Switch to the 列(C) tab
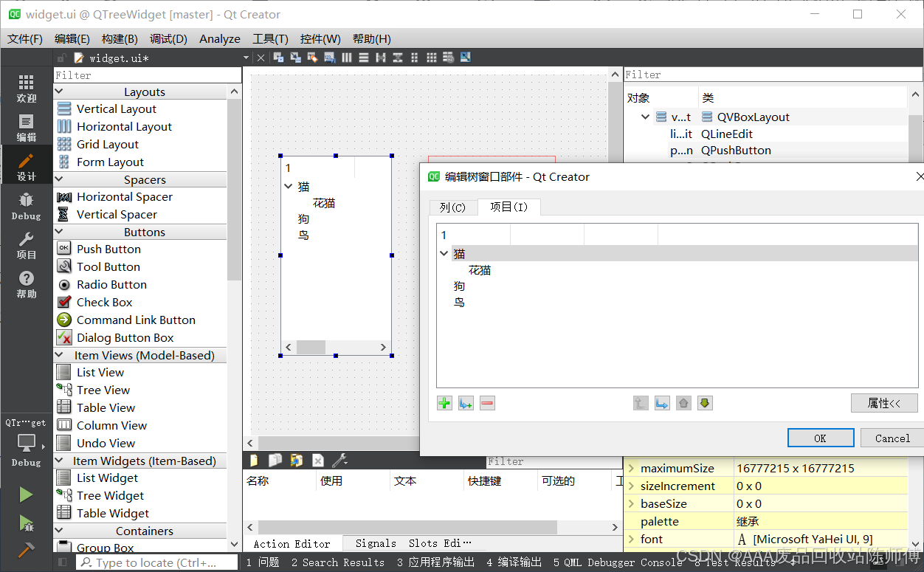The height and width of the screenshot is (572, 924). point(453,207)
